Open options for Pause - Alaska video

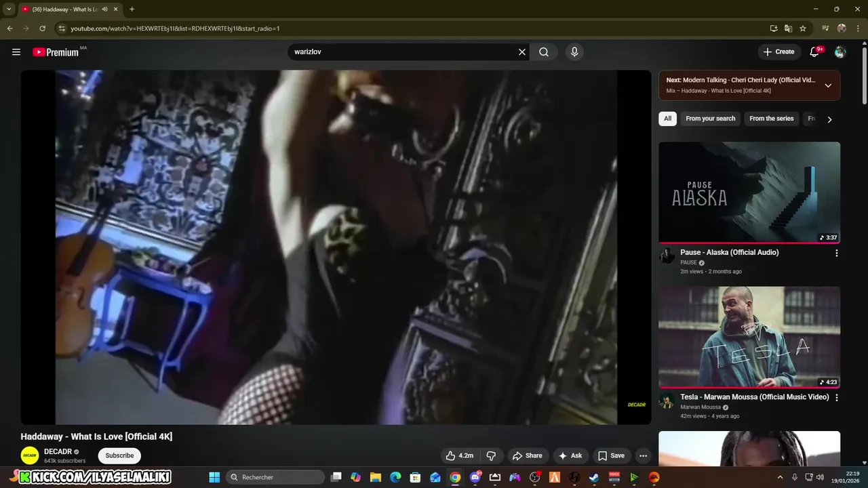(x=836, y=253)
